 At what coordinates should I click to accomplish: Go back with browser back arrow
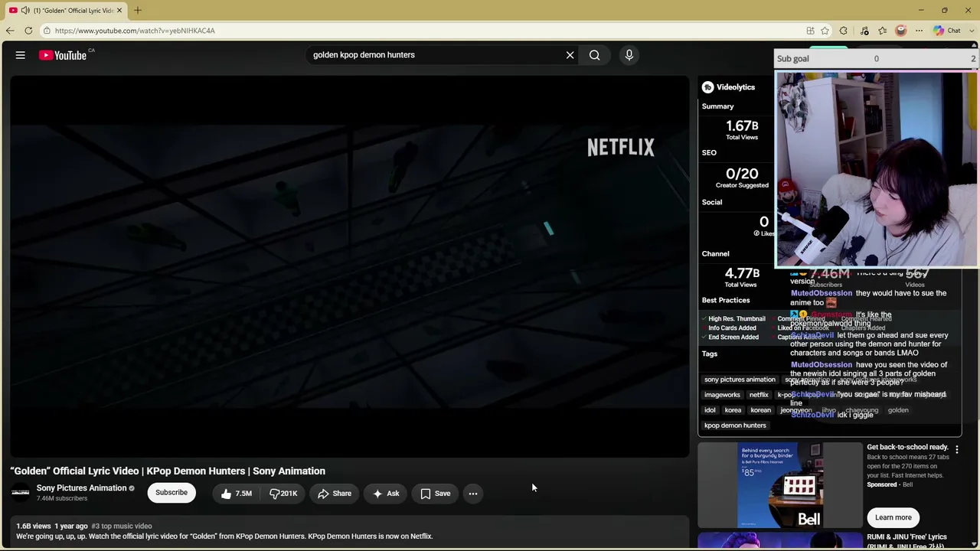(x=10, y=31)
